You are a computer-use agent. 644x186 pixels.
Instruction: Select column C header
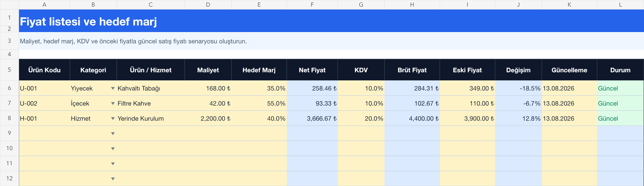click(x=151, y=5)
